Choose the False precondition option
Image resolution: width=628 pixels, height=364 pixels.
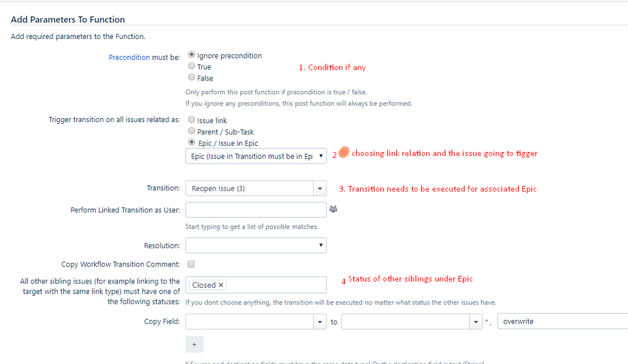tap(192, 77)
